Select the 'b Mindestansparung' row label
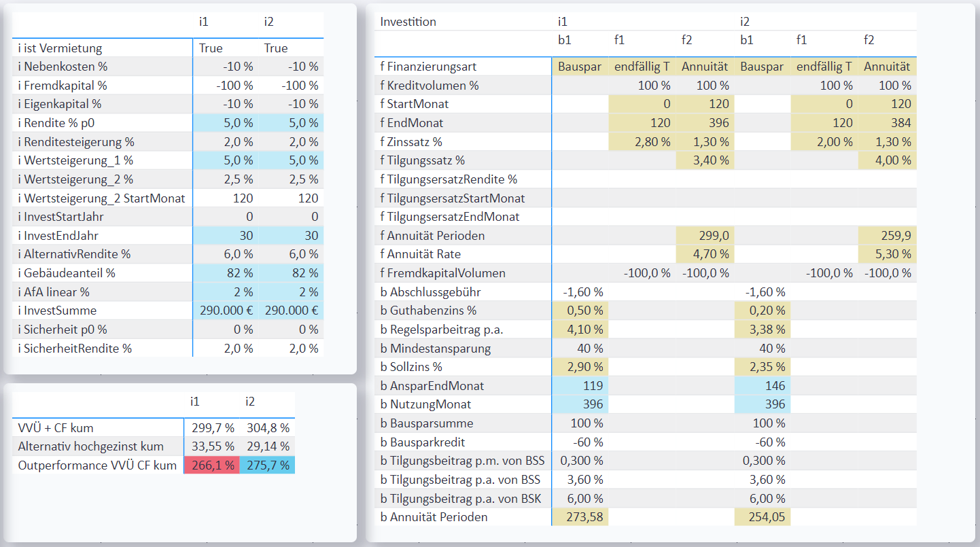This screenshot has height=547, width=980. pyautogui.click(x=435, y=349)
